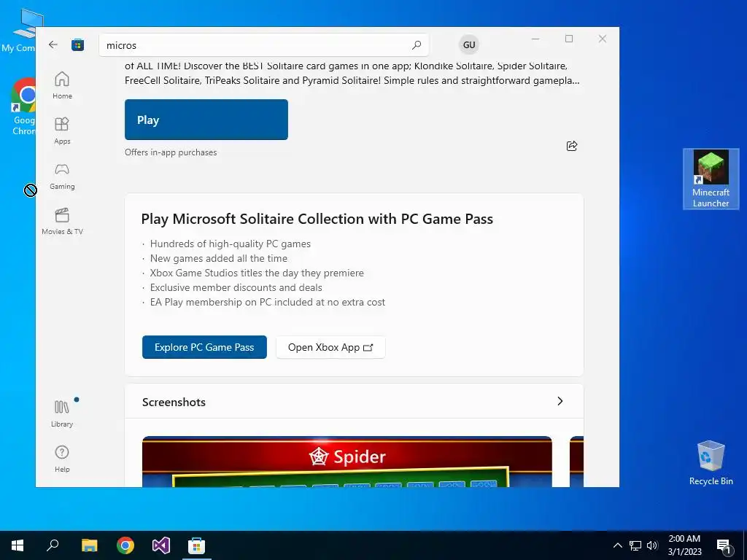The image size is (747, 560).
Task: Click the Microsoft Store taskbar icon
Action: [196, 545]
